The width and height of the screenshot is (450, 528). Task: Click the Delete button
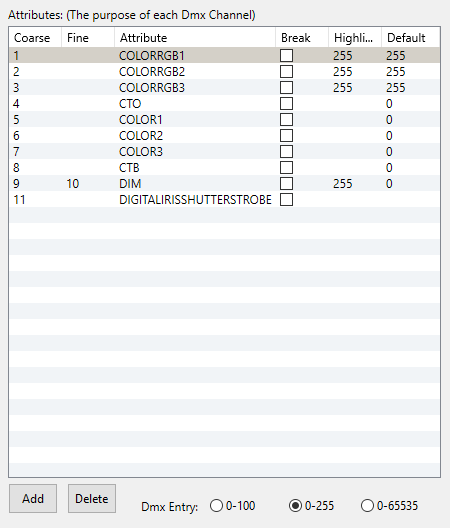[92, 498]
